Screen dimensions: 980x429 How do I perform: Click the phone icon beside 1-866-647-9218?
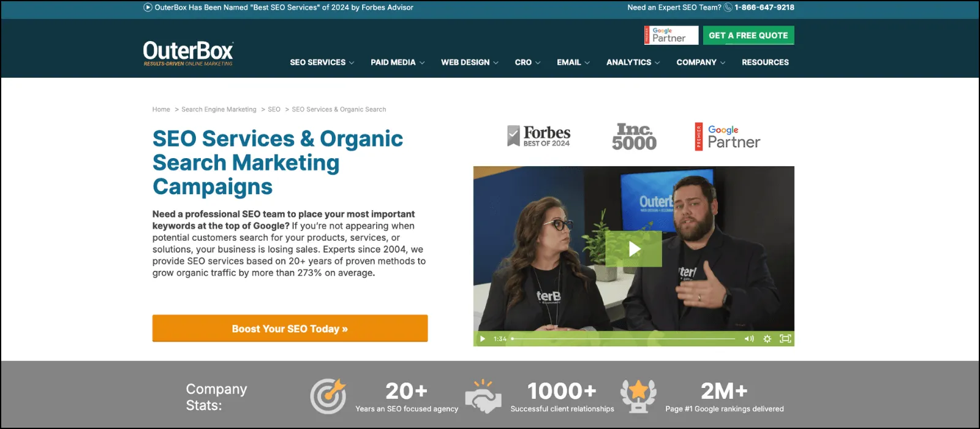(728, 7)
